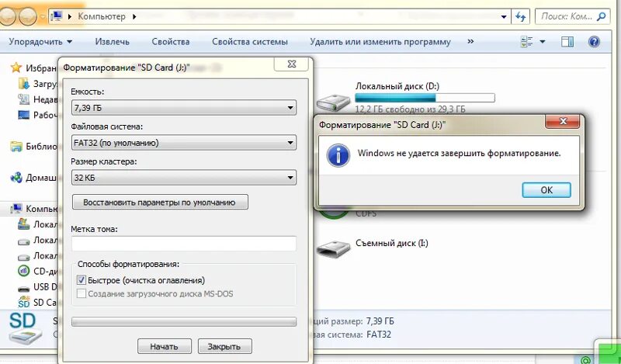This screenshot has width=621, height=364.
Task: Click the Загрузки folder icon in sidebar
Action: [x=24, y=84]
